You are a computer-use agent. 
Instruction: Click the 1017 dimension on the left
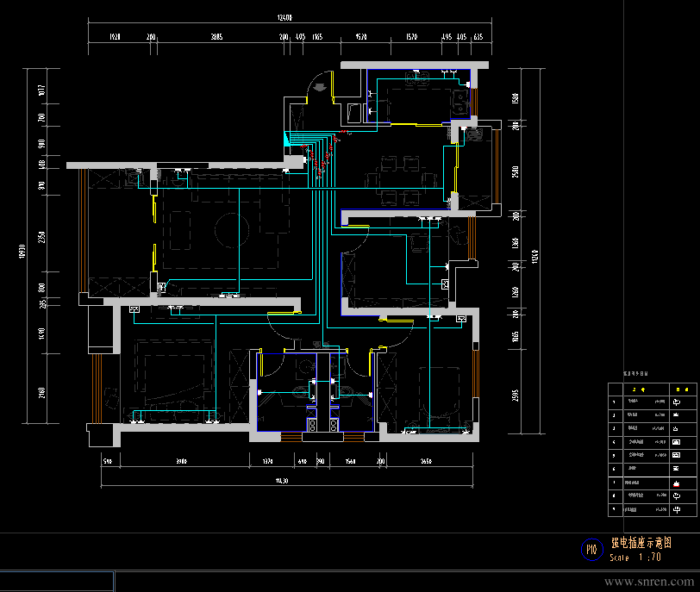point(41,90)
